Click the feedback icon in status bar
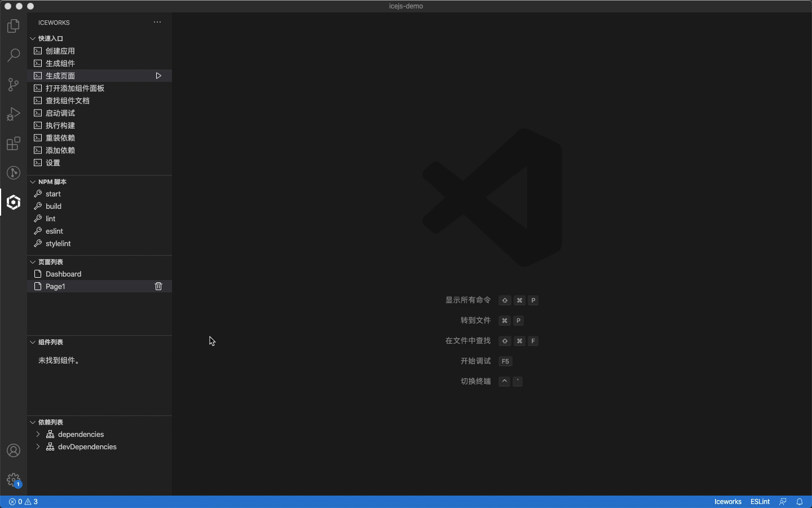 783,502
